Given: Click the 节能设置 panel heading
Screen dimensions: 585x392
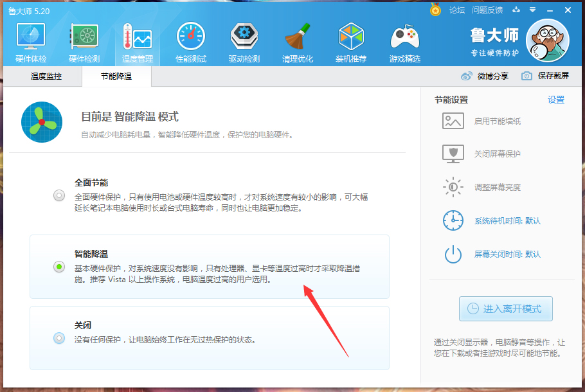Looking at the screenshot, I should [451, 100].
